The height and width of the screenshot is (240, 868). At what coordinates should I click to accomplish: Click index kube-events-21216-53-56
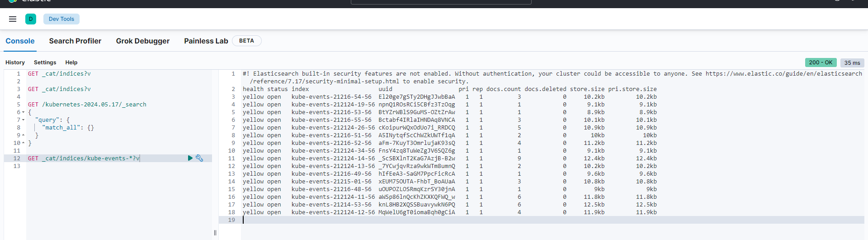click(331, 112)
